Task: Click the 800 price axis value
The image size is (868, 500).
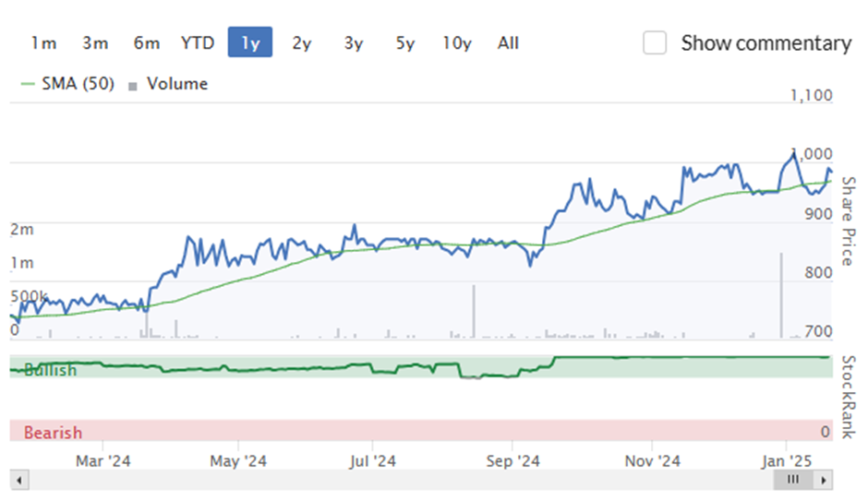Action: click(818, 272)
